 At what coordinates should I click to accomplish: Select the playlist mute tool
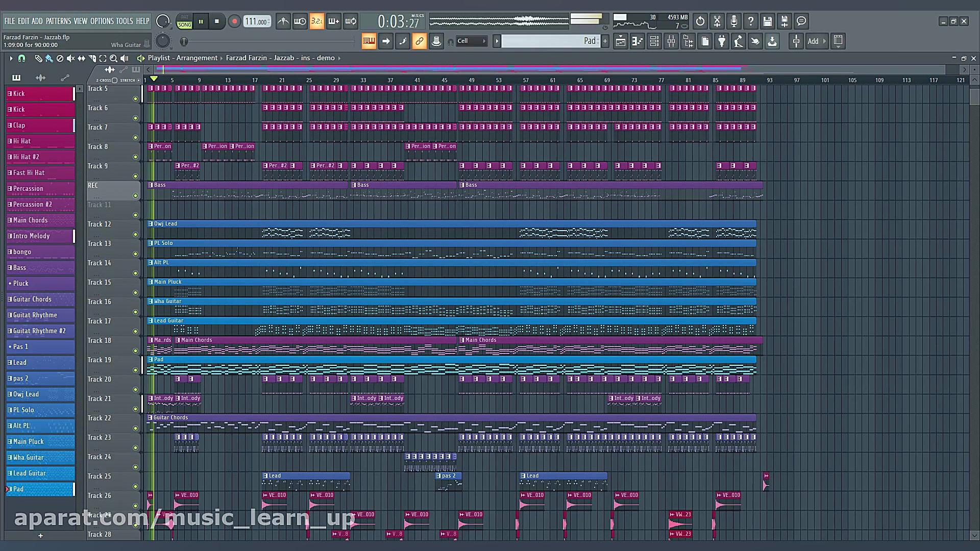point(70,58)
